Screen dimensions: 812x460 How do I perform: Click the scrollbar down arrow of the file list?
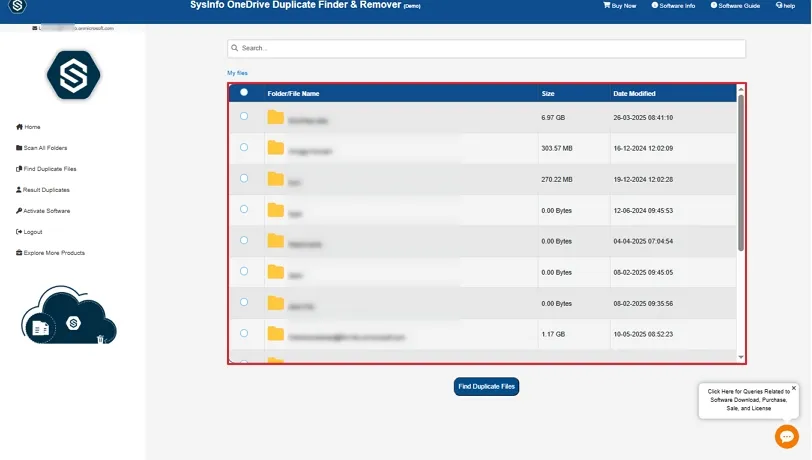pos(741,356)
